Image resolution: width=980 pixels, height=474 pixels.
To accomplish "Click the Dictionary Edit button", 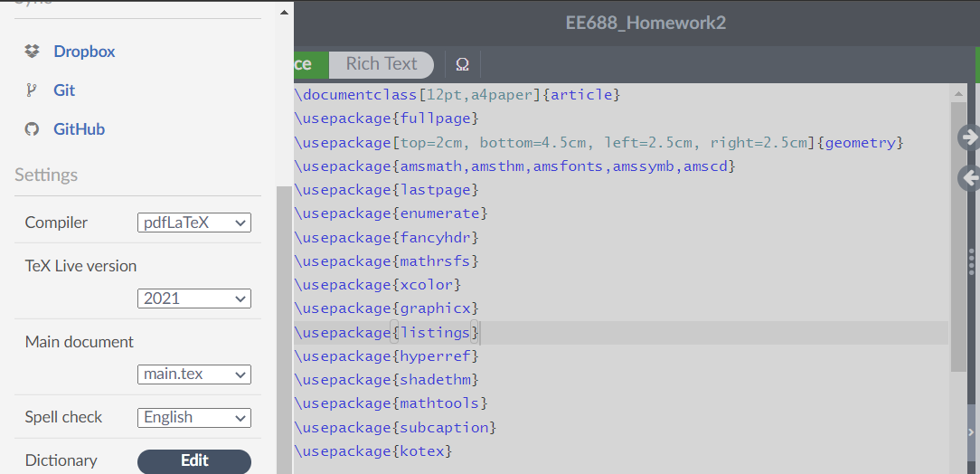I will [194, 461].
